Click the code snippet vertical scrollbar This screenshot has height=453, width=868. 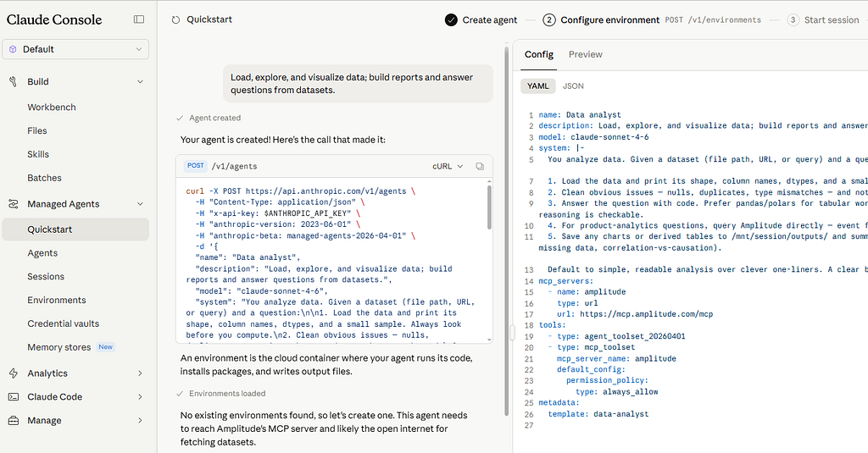489,207
